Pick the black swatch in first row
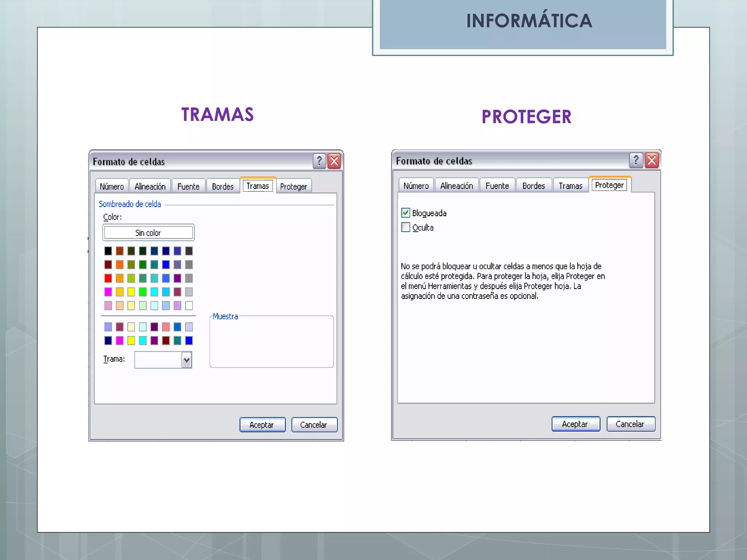Screen dimensions: 747x560 point(108,251)
